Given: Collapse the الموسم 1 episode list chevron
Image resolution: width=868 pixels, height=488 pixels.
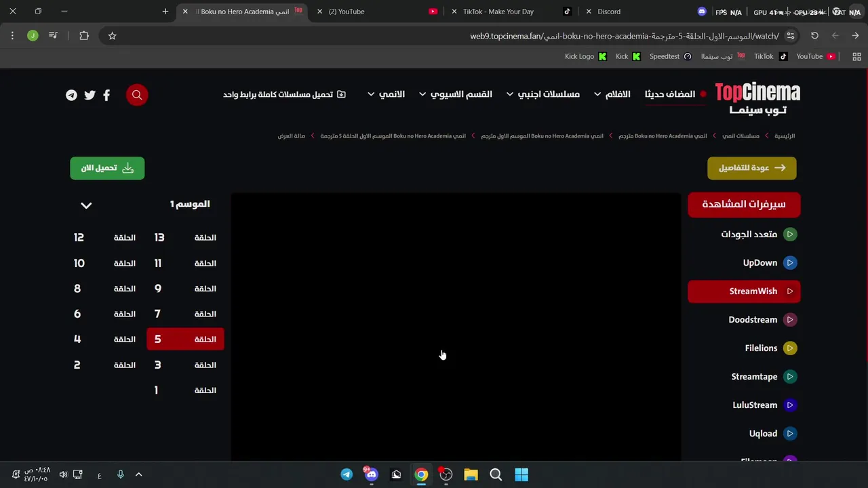Looking at the screenshot, I should click(x=86, y=205).
